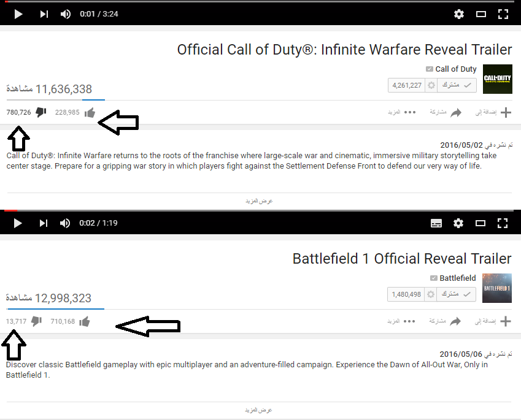Open more options for Battlefield 1 trailer
The width and height of the screenshot is (521, 420).
point(401,321)
